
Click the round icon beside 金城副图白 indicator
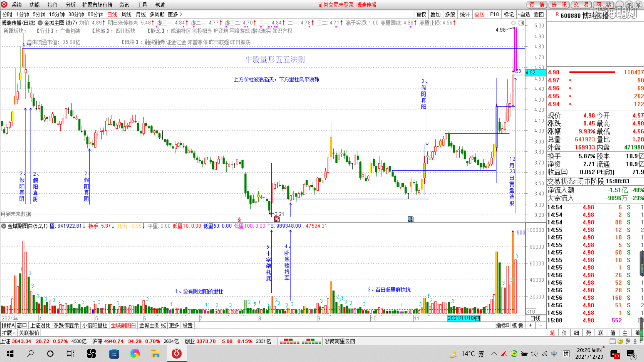pos(4,226)
